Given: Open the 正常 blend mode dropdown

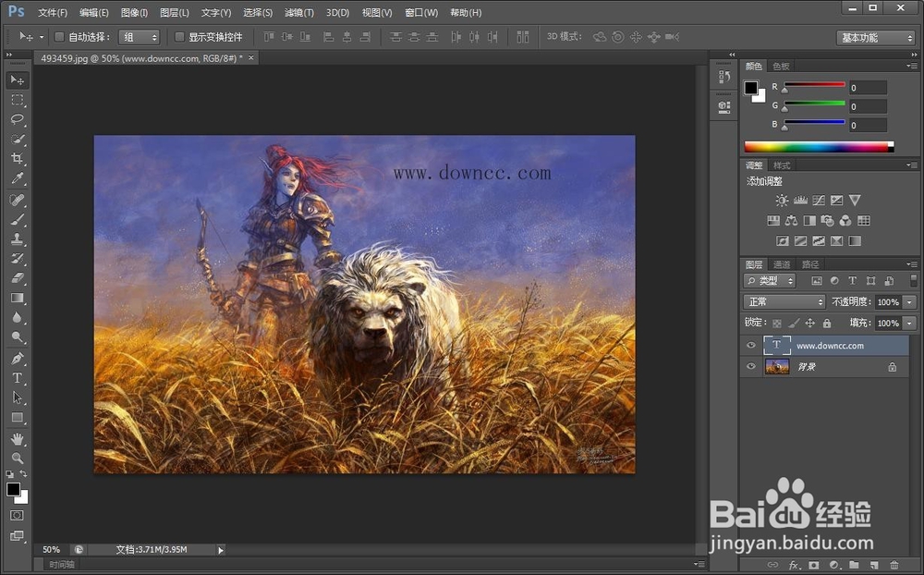Looking at the screenshot, I should [x=784, y=302].
